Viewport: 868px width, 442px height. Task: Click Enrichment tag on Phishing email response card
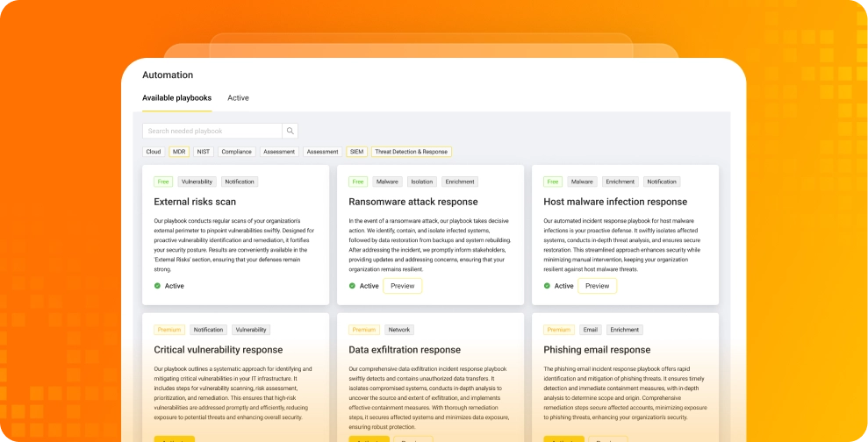click(x=624, y=330)
